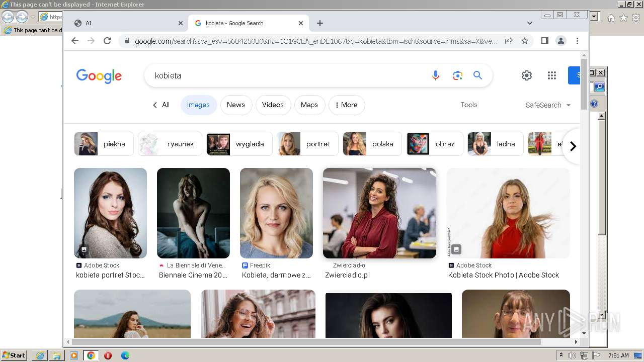Open Chrome side panel
Viewport: 644px width, 362px height.
point(545,41)
